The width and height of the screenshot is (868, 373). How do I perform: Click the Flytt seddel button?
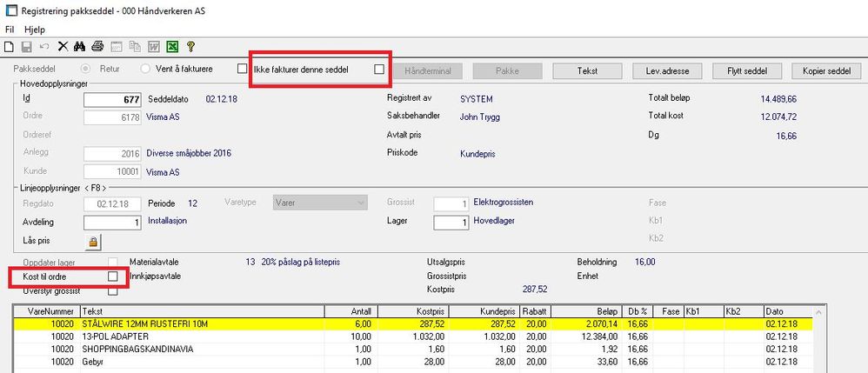(x=747, y=70)
